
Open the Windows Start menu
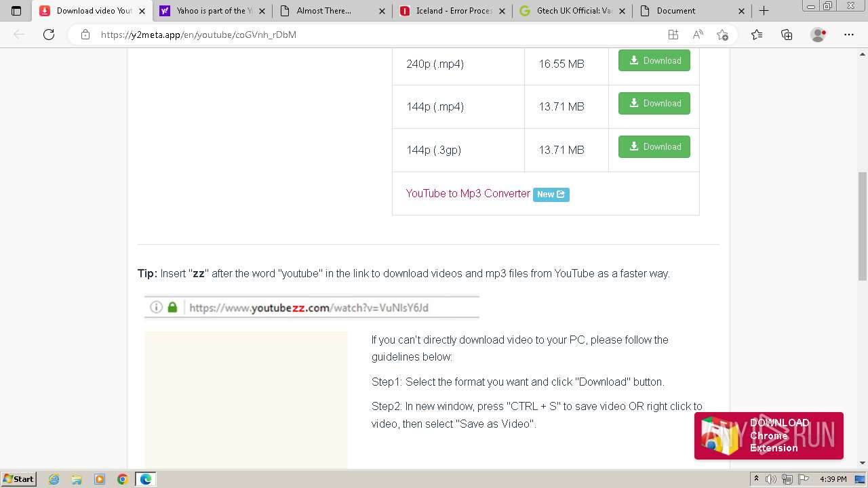coord(19,479)
